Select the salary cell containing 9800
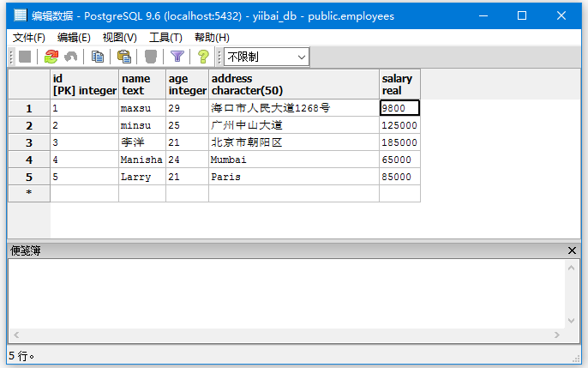588x368 pixels. pyautogui.click(x=399, y=108)
